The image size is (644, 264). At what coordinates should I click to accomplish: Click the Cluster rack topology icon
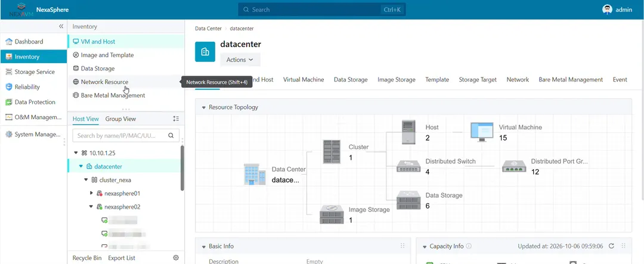(332, 152)
